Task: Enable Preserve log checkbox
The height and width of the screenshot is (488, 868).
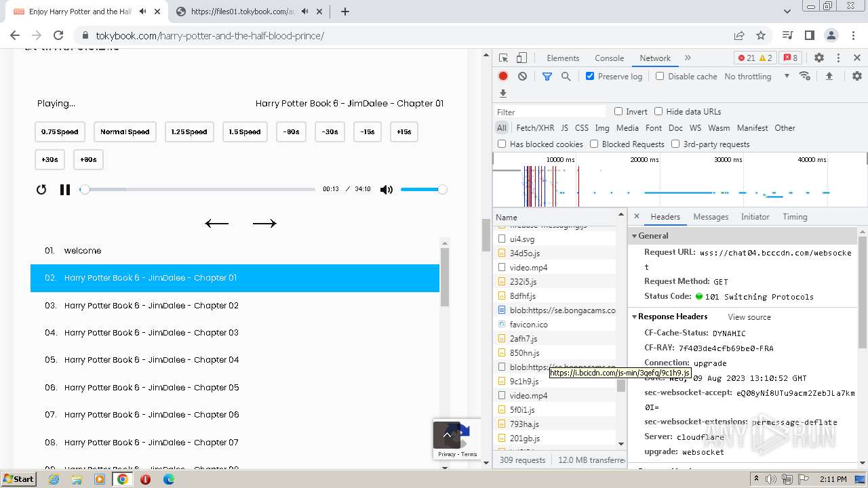Action: click(590, 76)
